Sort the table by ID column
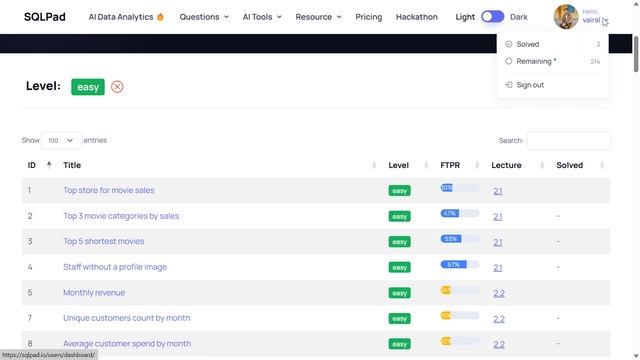Viewport: 640px width, 360px height. click(x=39, y=165)
